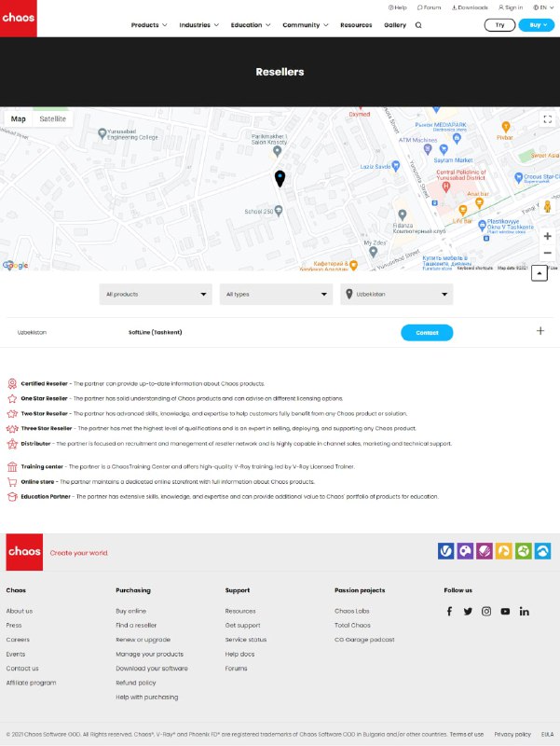Open the site search magnifier icon

click(418, 25)
